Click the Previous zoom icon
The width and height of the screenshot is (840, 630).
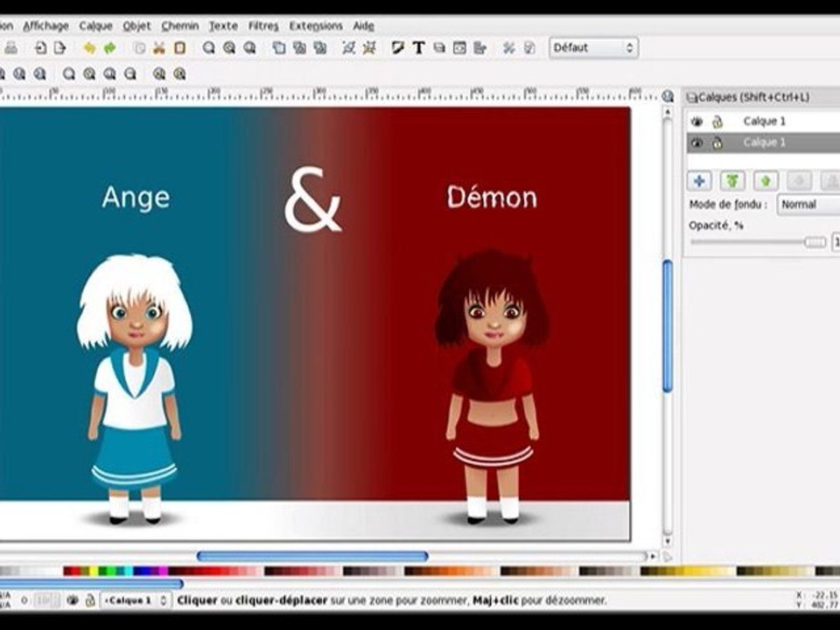(x=159, y=73)
